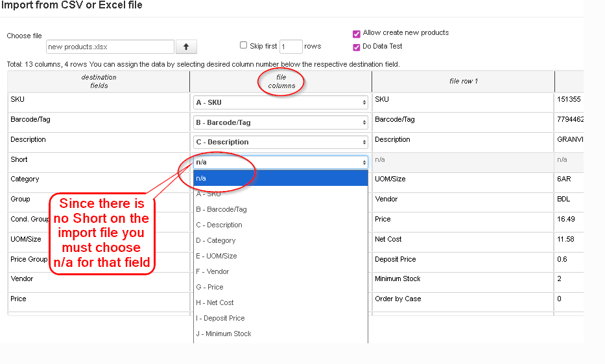Open the Description column dropdown
This screenshot has height=364, width=605.
[x=281, y=142]
